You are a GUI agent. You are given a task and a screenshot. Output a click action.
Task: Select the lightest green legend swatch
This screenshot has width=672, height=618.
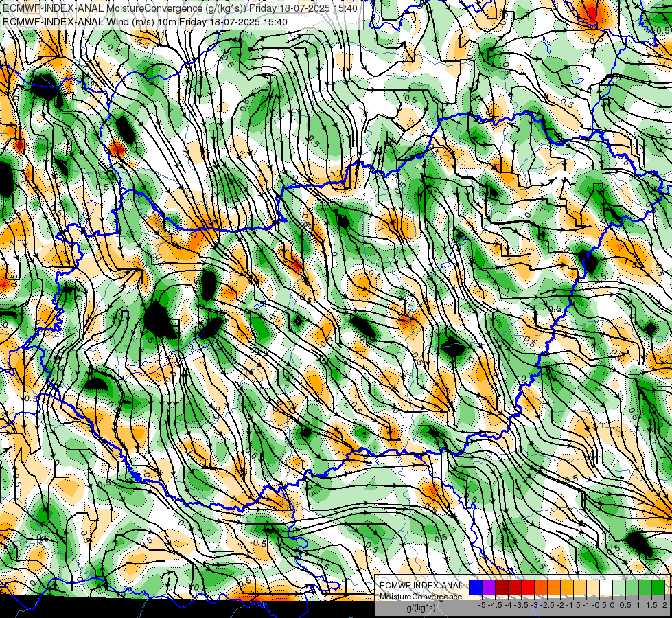[x=619, y=588]
